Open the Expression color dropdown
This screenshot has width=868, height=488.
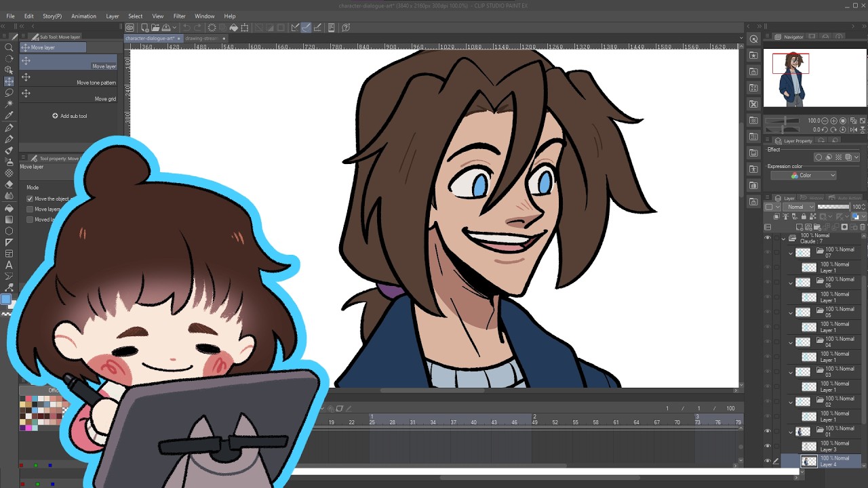pos(804,176)
